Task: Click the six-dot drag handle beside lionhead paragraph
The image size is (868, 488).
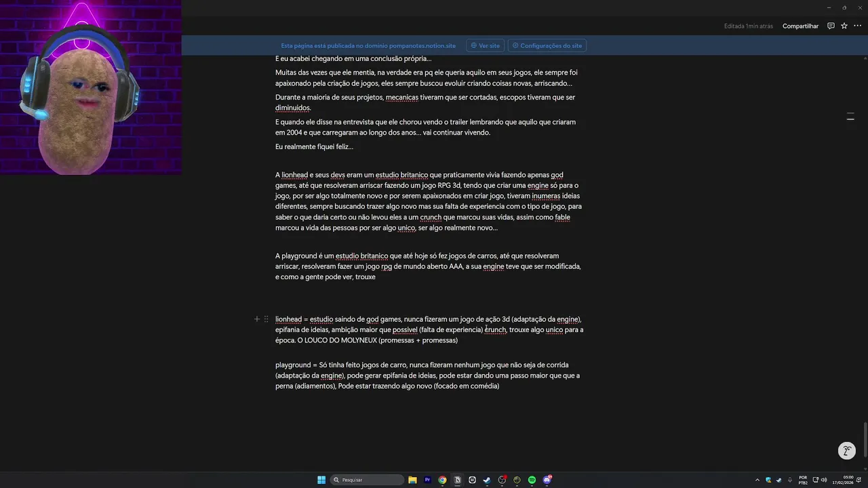Action: [x=266, y=319]
